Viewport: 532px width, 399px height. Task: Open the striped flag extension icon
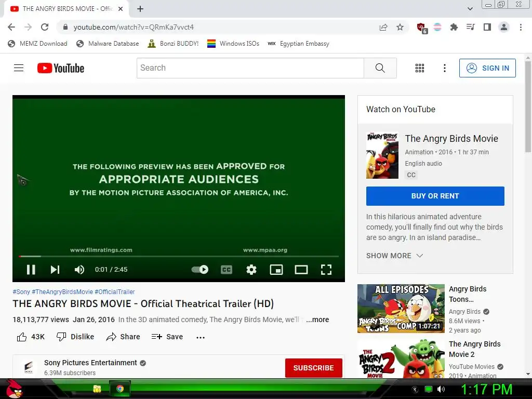437,27
